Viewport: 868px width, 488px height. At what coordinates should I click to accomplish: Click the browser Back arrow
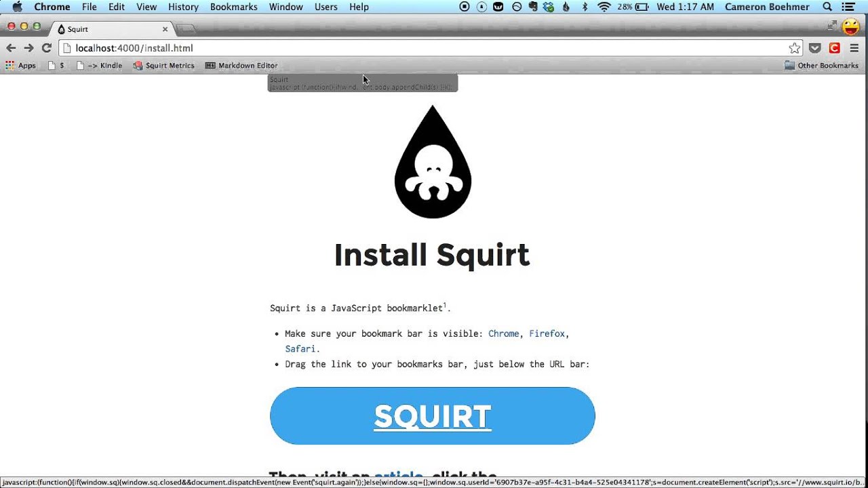(11, 48)
